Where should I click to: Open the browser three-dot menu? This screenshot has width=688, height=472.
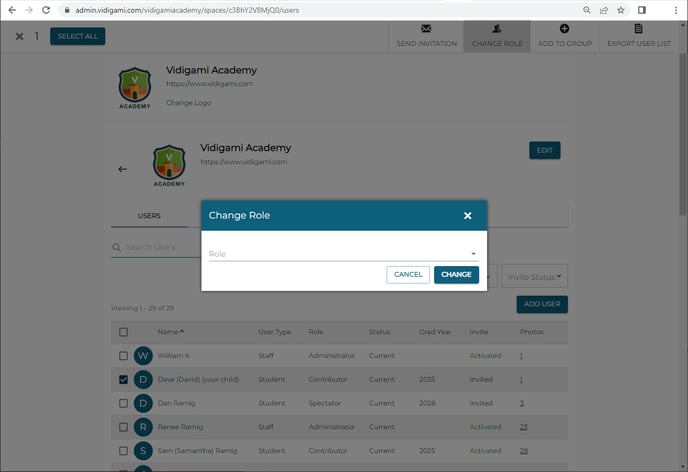[x=676, y=10]
